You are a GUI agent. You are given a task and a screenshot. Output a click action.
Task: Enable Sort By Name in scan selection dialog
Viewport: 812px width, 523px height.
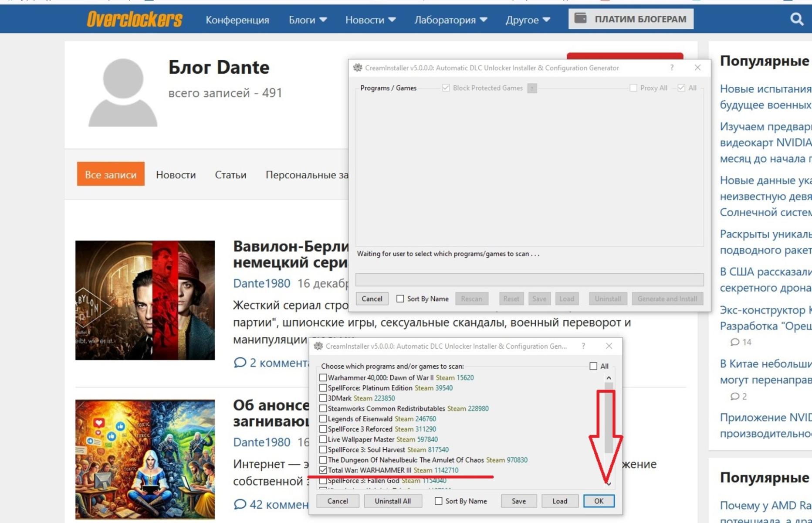coord(438,501)
